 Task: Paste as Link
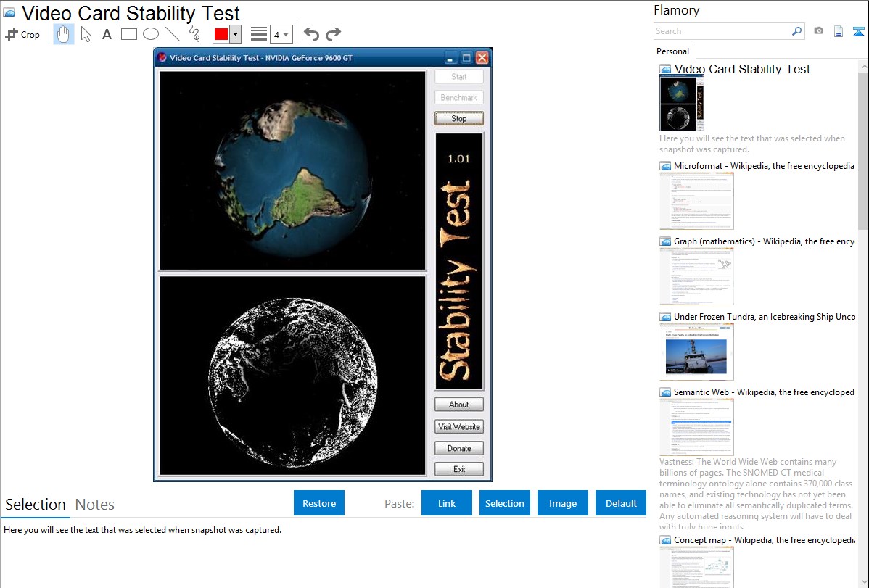[x=447, y=503]
